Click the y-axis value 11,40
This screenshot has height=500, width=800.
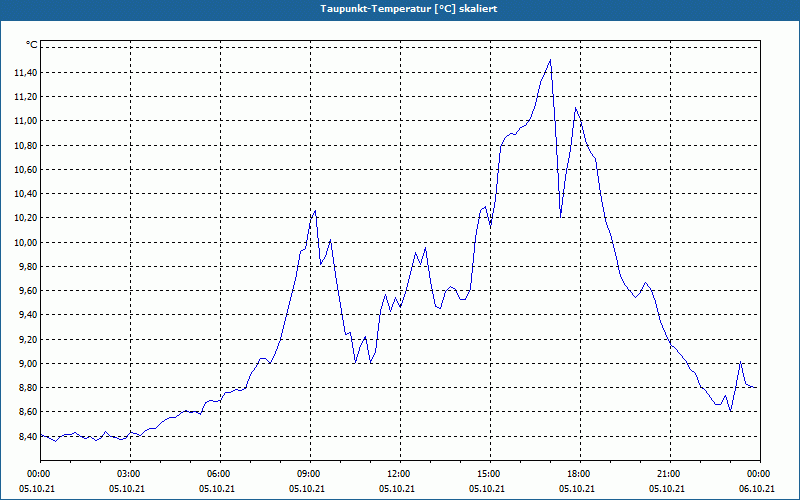pyautogui.click(x=25, y=73)
